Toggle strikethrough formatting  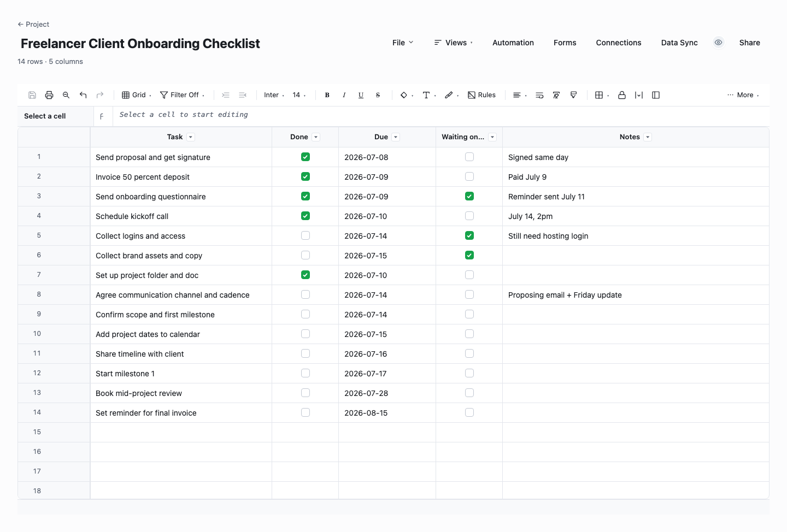click(378, 95)
